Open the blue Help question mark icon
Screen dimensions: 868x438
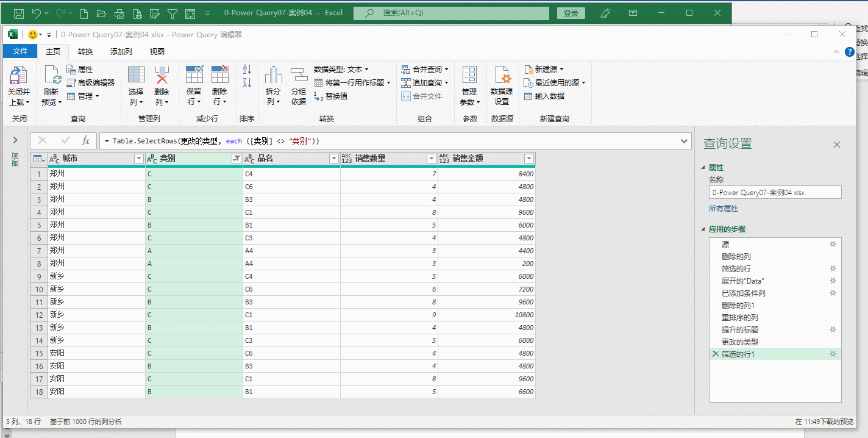[850, 52]
